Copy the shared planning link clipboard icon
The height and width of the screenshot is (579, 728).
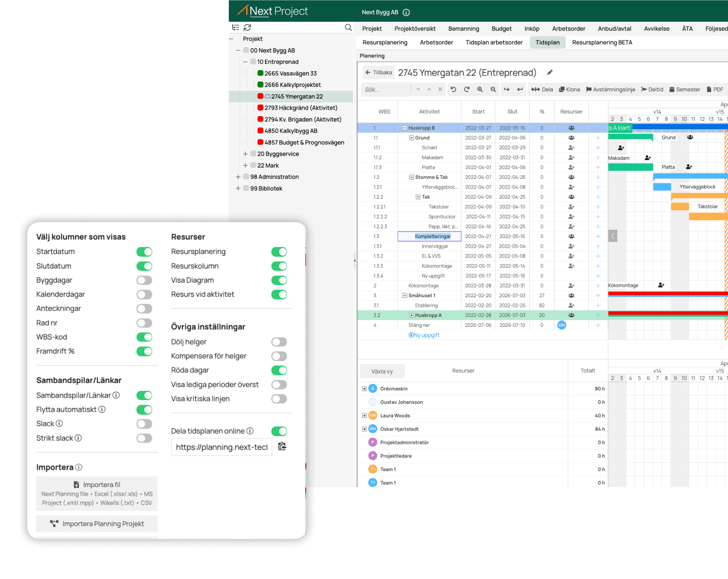pos(282,446)
